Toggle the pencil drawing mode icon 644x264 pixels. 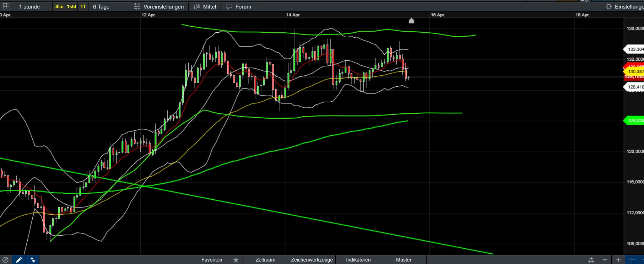pos(19,260)
